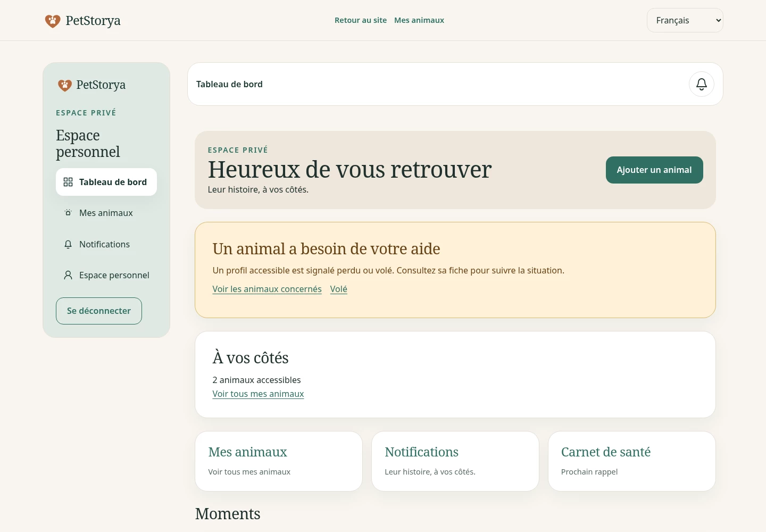Image resolution: width=766 pixels, height=532 pixels.
Task: Click the Tableau de bord page title
Action: 229,84
